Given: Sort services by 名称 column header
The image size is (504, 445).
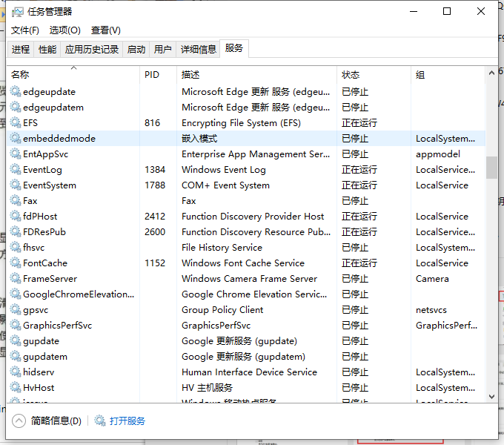Looking at the screenshot, I should coord(21,75).
